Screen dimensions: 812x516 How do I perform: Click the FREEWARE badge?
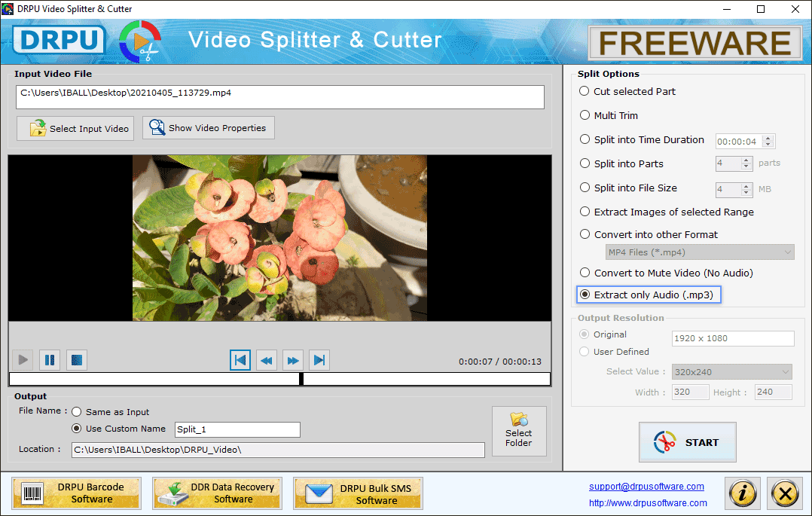pyautogui.click(x=695, y=43)
